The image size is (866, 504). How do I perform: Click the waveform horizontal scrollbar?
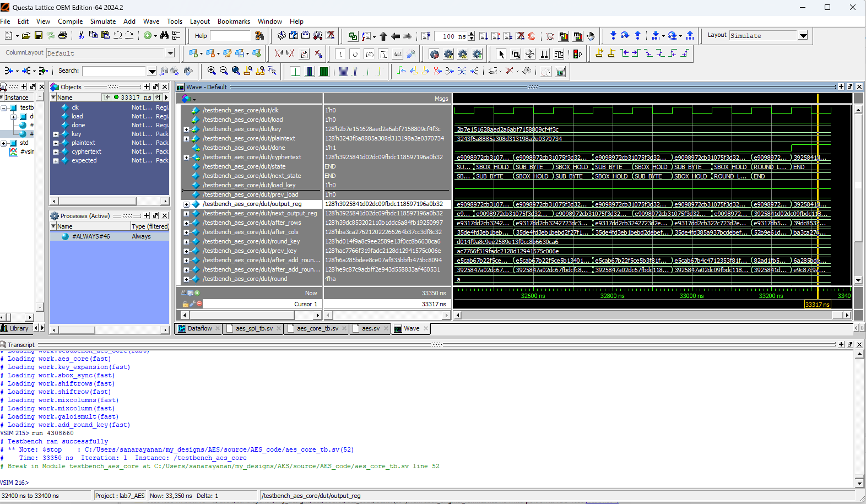pyautogui.click(x=650, y=315)
